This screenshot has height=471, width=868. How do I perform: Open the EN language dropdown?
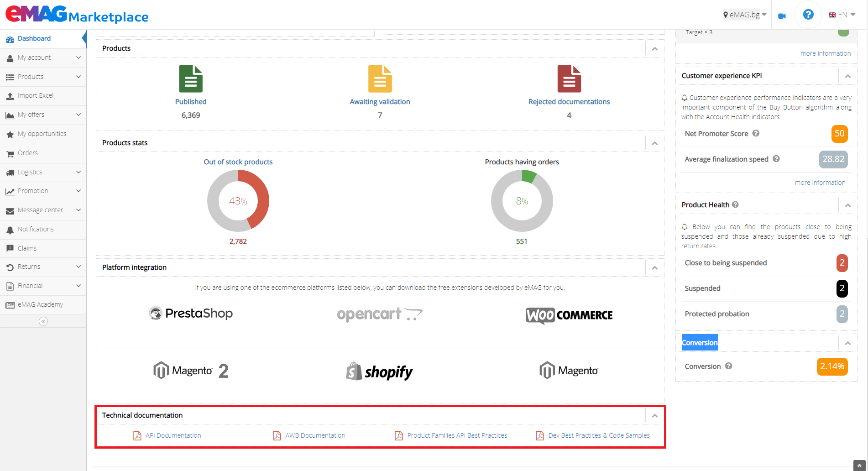pos(842,14)
